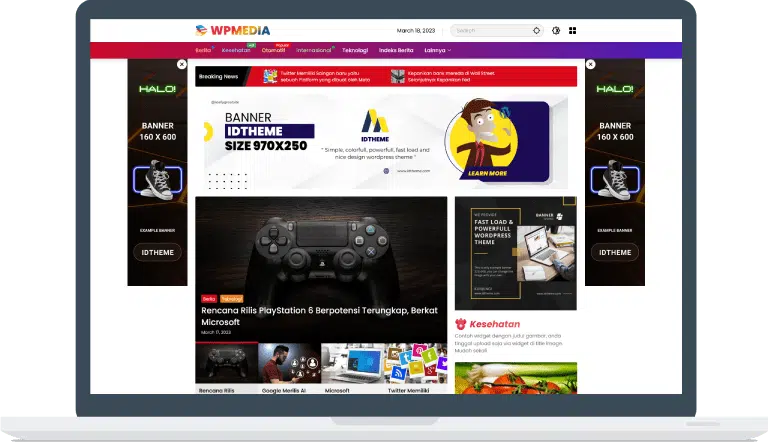Open the grid apps menu icon
The width and height of the screenshot is (768, 442).
572,30
